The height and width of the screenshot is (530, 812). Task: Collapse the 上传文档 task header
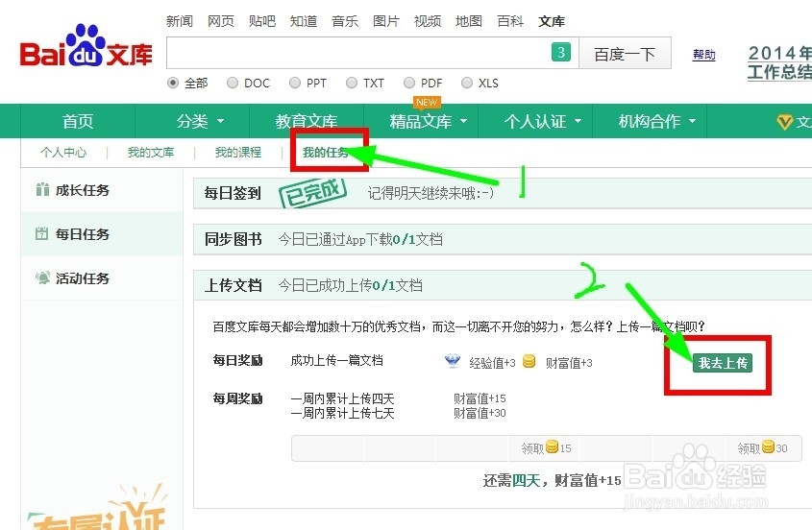(x=503, y=285)
